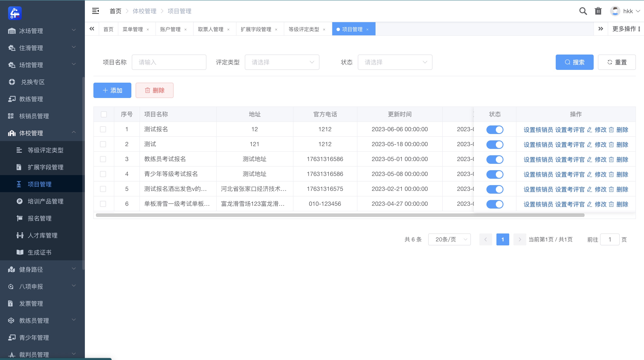Open 教练管理 in sidebar

[x=41, y=99]
